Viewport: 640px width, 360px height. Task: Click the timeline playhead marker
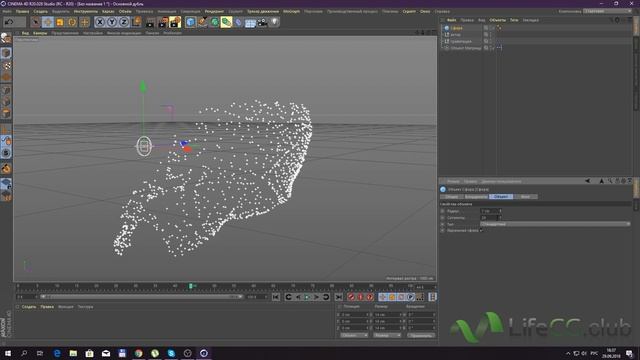click(191, 287)
